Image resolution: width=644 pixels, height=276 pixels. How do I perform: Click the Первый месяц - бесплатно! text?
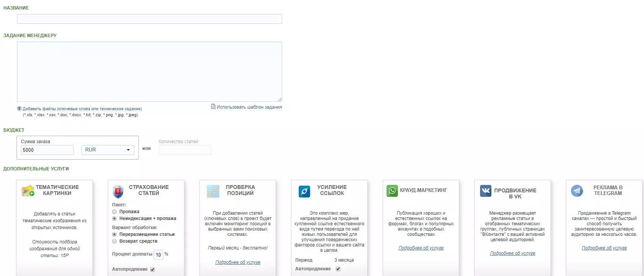[x=238, y=248]
